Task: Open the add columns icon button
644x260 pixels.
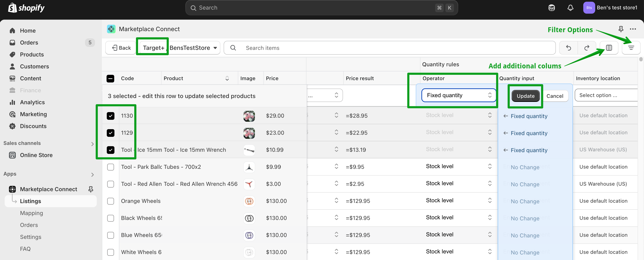Action: (609, 48)
